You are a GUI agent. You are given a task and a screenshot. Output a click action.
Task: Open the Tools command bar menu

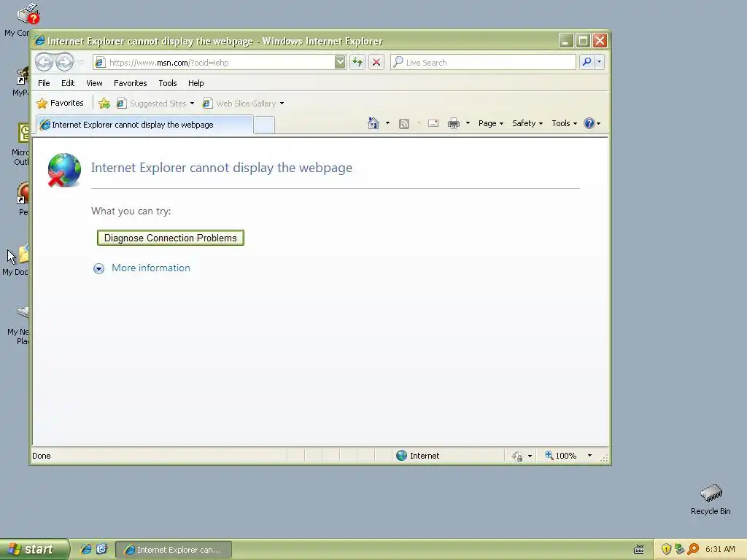(x=564, y=123)
